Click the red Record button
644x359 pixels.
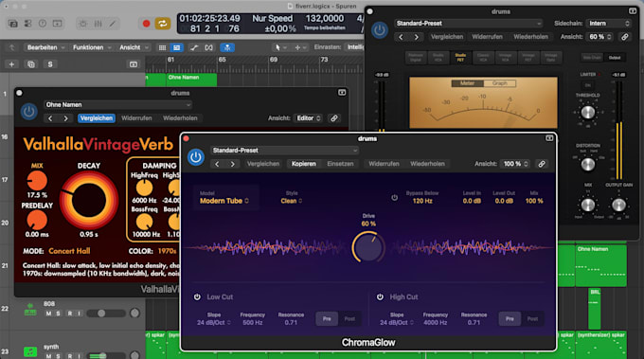point(146,24)
